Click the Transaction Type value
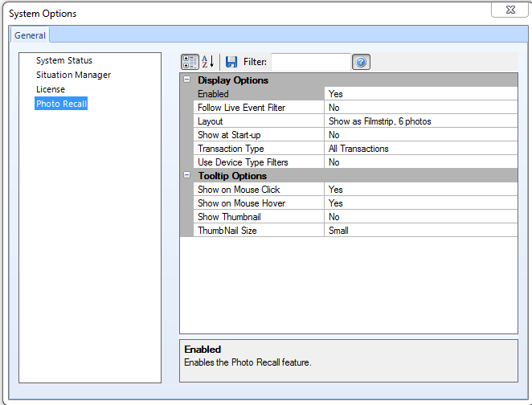Screen dimensions: 532x405 420,149
